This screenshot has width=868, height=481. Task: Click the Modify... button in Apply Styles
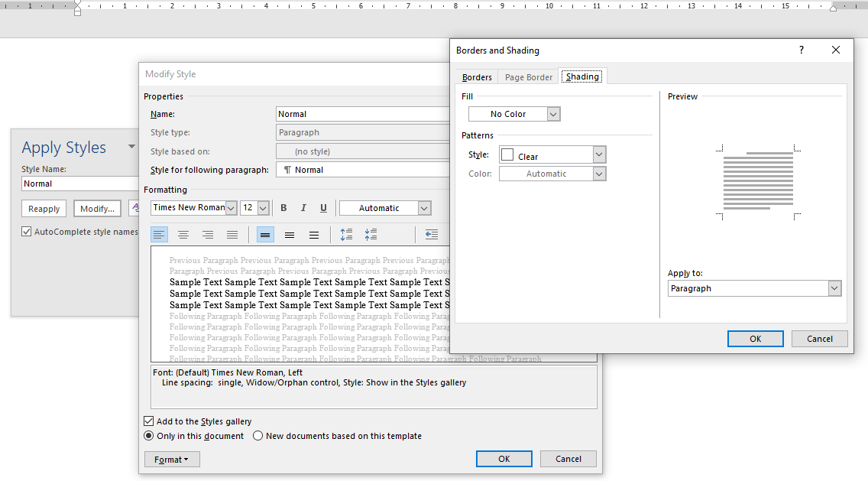point(98,208)
